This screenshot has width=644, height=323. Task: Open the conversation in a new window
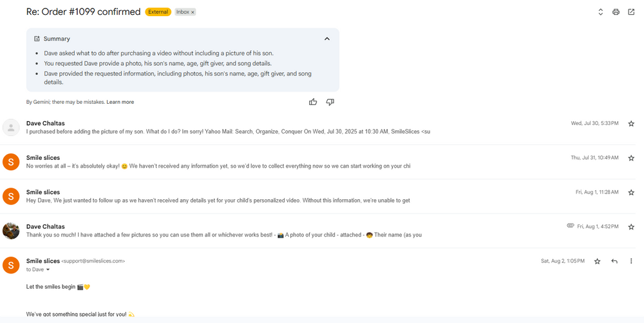[x=631, y=12]
